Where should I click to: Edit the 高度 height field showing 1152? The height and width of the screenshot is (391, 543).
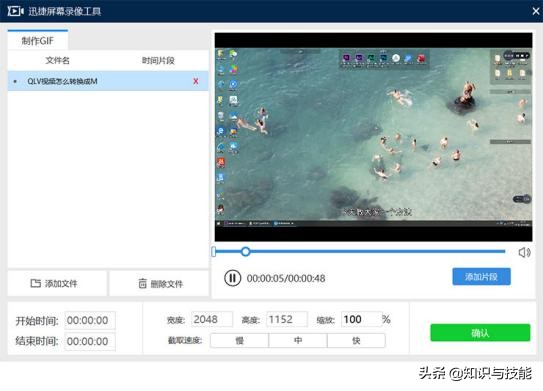pyautogui.click(x=286, y=319)
